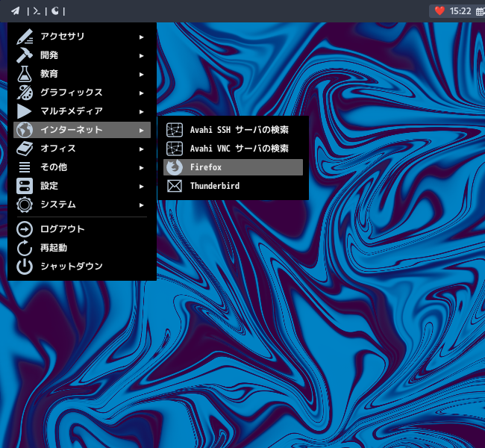Open the アクセサリ menu category

click(82, 37)
